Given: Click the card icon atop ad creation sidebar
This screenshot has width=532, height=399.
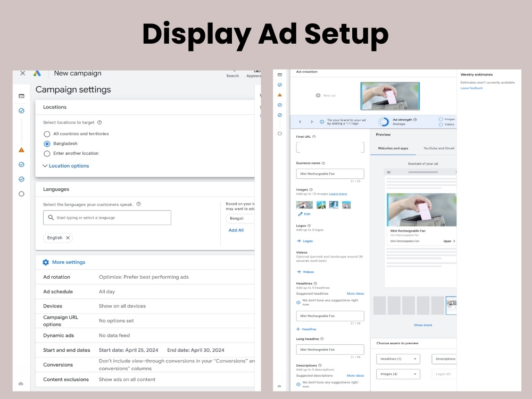Looking at the screenshot, I should coord(280,74).
